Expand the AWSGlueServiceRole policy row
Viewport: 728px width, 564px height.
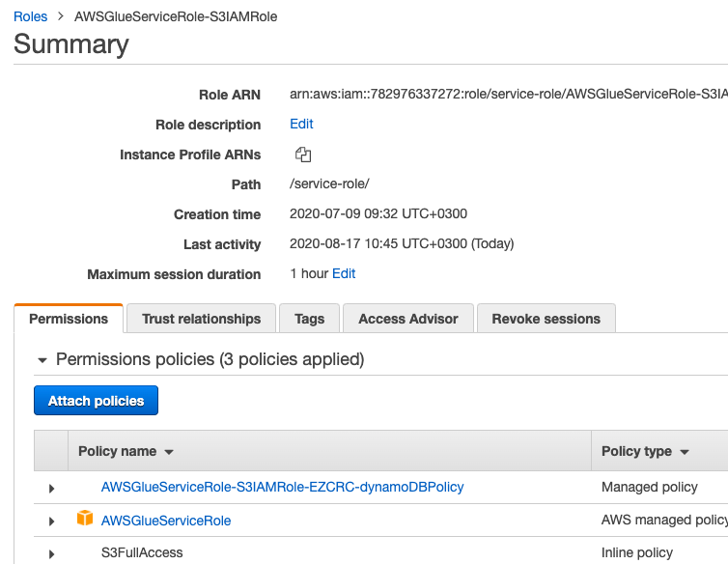pyautogui.click(x=51, y=522)
